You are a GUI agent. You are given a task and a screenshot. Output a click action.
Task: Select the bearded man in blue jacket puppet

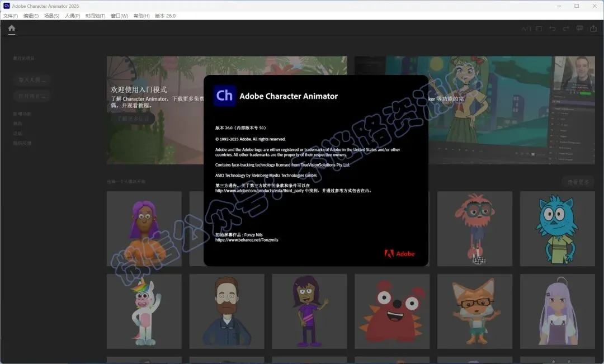click(x=227, y=311)
